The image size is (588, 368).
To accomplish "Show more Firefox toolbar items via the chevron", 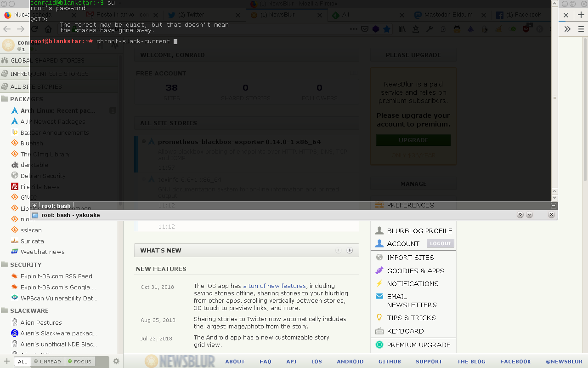I will tap(567, 29).
